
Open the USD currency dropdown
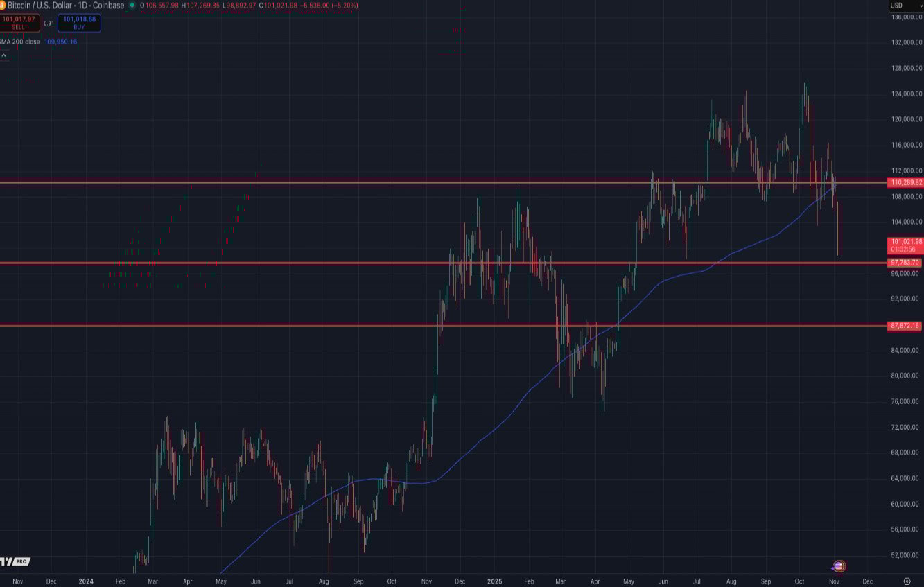coord(904,6)
